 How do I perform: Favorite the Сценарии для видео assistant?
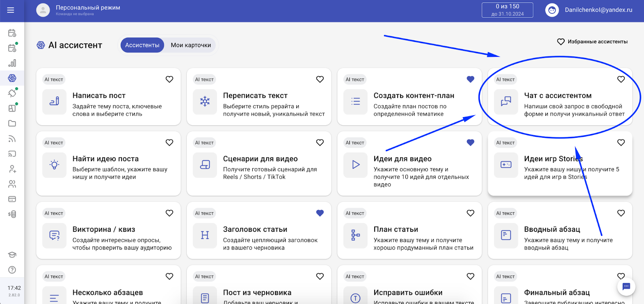click(320, 143)
